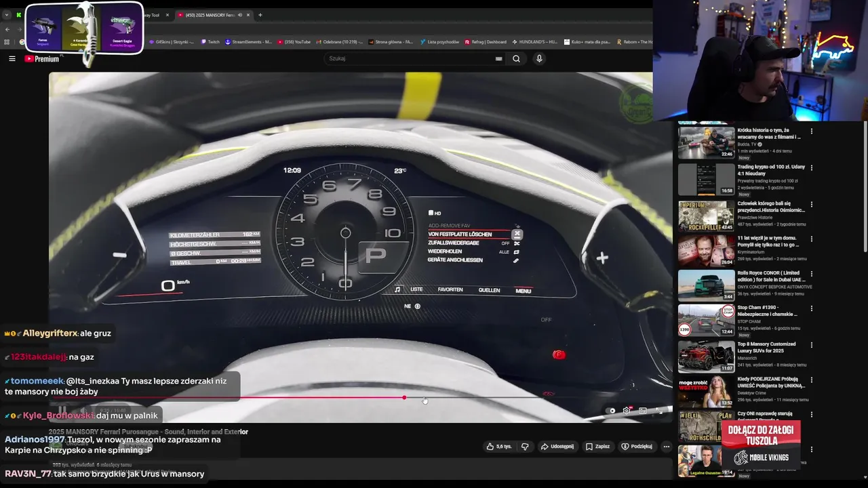Screen dimensions: 868x488
Task: Open the Twitch bookmark
Action: click(210, 42)
